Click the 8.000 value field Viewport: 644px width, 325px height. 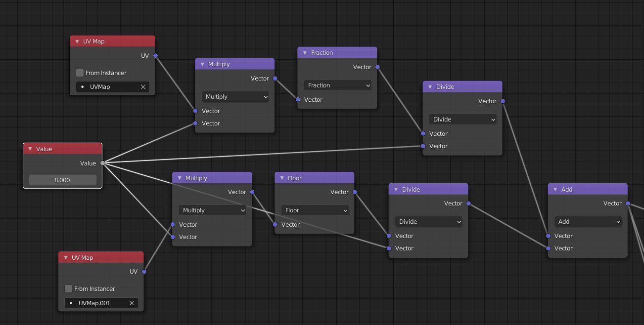[63, 180]
